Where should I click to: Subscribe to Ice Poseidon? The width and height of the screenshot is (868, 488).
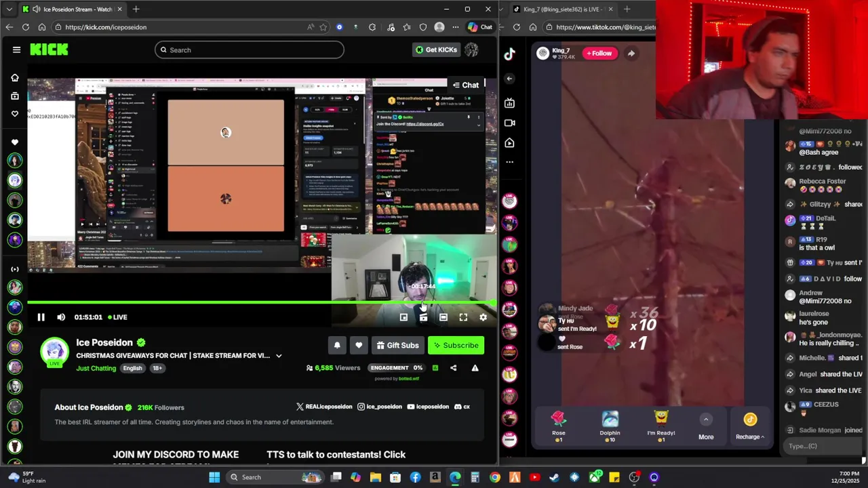(456, 346)
